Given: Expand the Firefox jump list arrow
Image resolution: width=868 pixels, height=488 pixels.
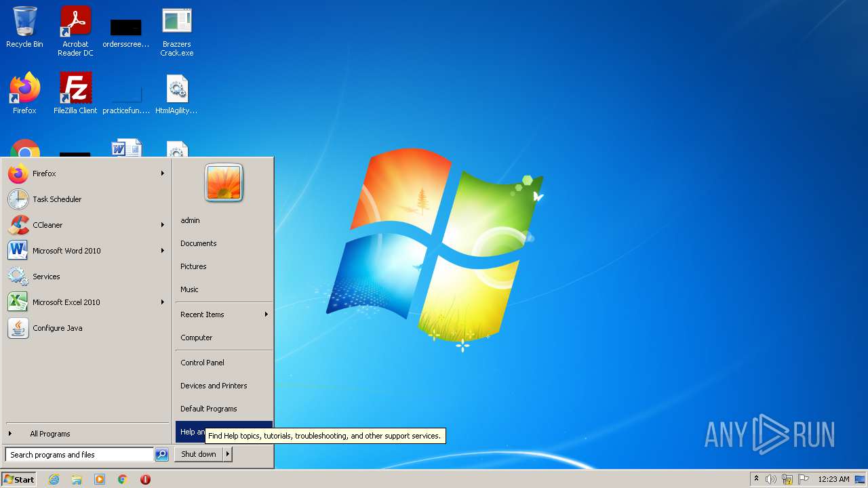Looking at the screenshot, I should (x=163, y=174).
